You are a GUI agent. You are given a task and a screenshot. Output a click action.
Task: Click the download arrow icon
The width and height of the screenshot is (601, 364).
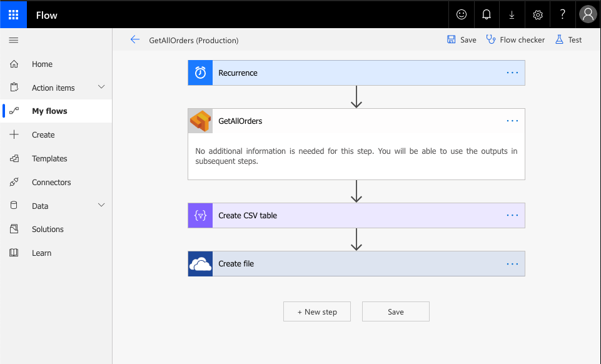[512, 15]
